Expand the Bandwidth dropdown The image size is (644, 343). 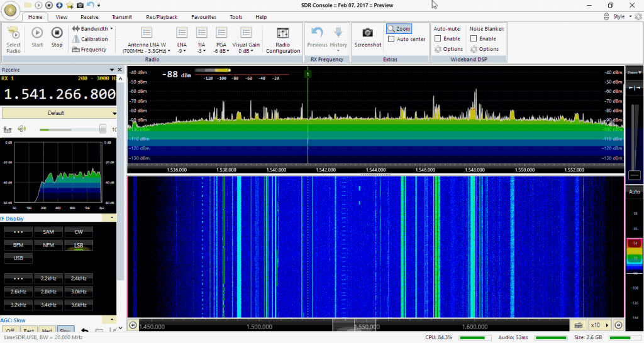click(93, 28)
